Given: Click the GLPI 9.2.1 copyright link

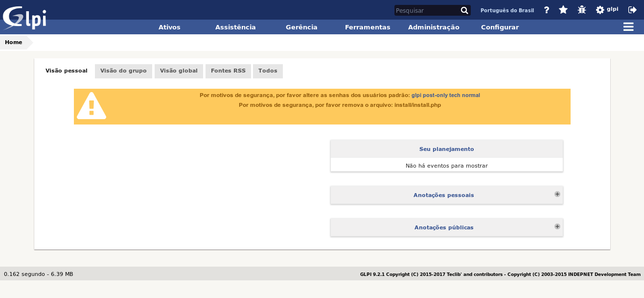Looking at the screenshot, I should tap(500, 274).
